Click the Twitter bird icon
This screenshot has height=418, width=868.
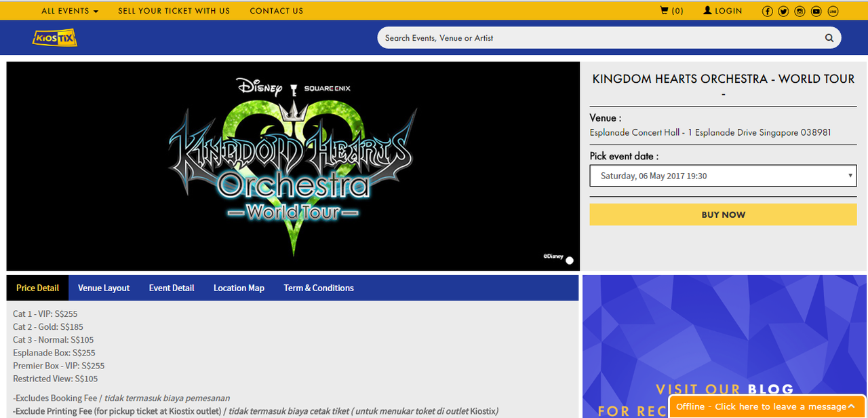(783, 11)
